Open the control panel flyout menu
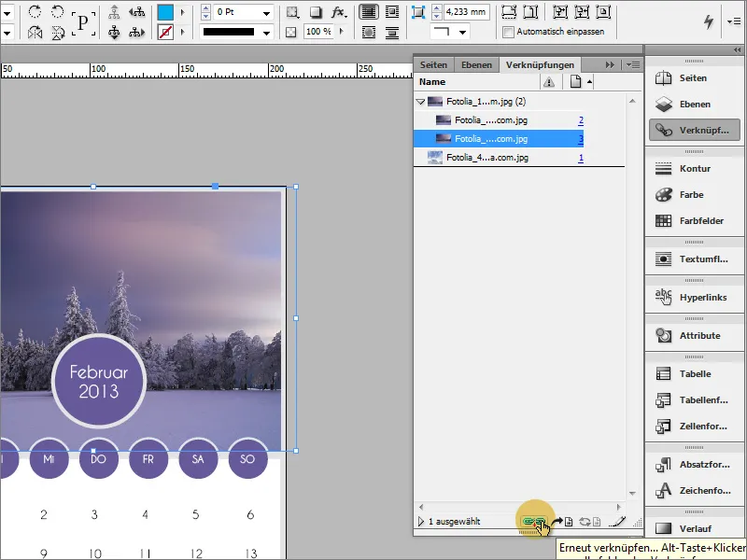This screenshot has width=747, height=560. point(734,21)
